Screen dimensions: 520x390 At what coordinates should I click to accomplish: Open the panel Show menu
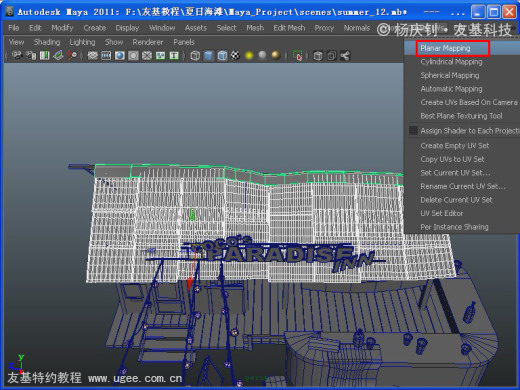click(x=114, y=42)
